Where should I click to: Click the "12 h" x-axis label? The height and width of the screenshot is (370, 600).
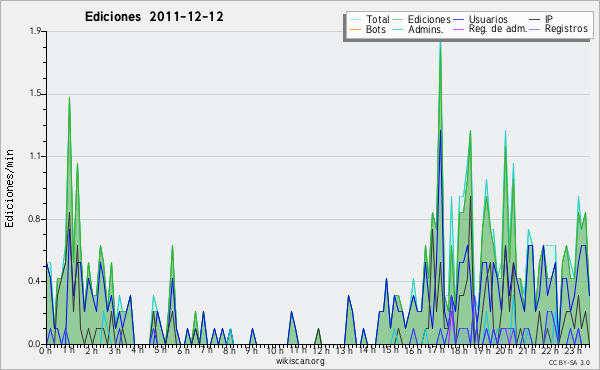(321, 350)
